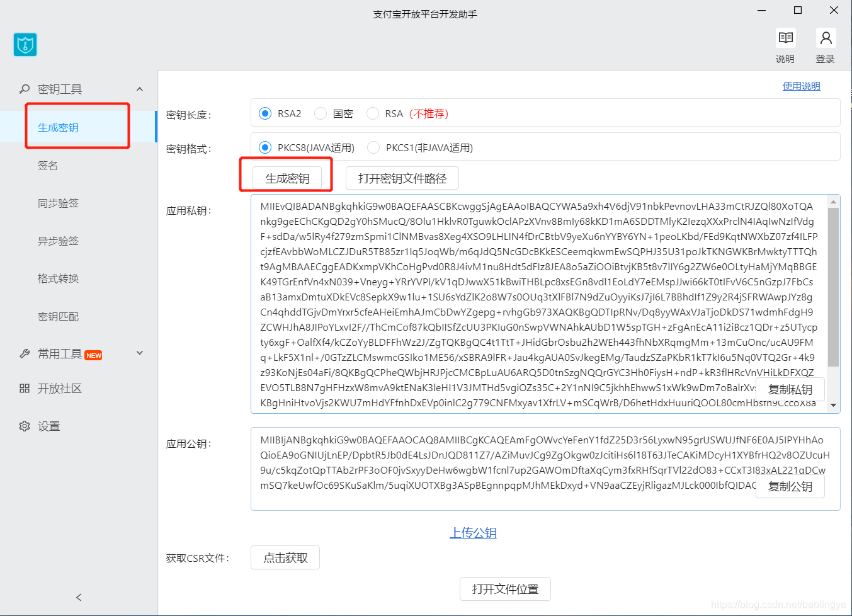Open the 签名 page in sidebar
The image size is (852, 616).
(59, 165)
